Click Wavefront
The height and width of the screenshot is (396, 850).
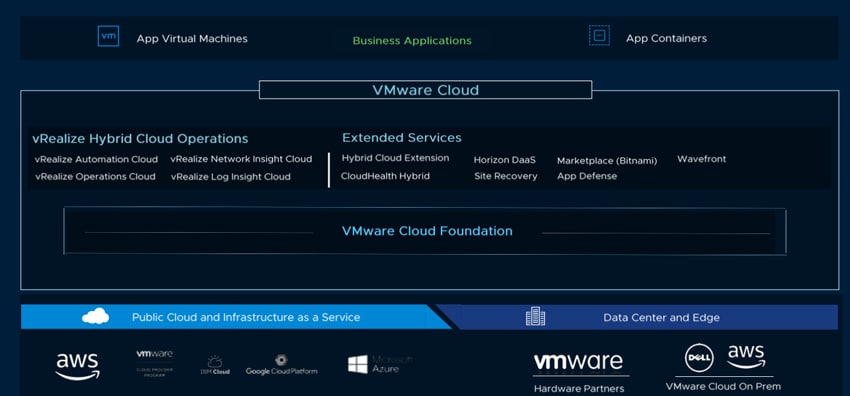click(x=701, y=159)
